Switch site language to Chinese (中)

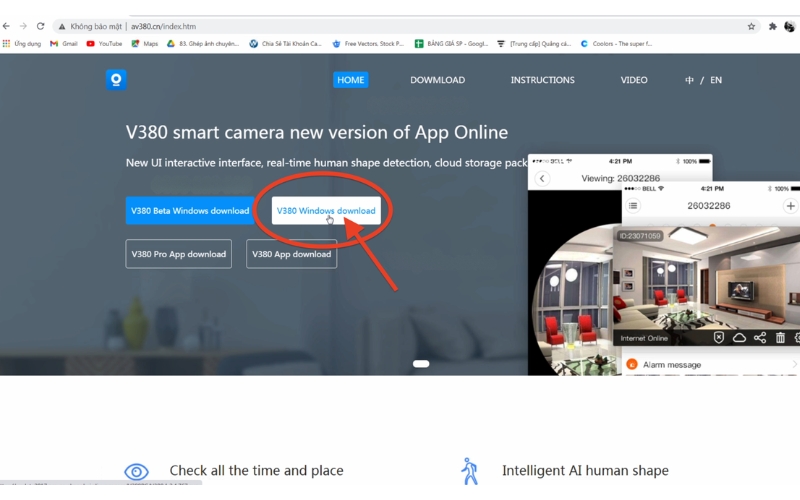coord(689,80)
